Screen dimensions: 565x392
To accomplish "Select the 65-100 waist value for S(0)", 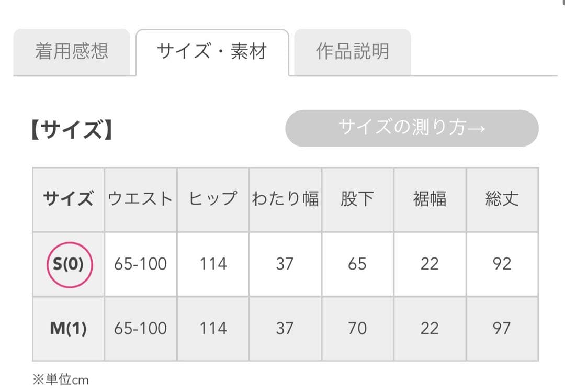I will (x=141, y=264).
